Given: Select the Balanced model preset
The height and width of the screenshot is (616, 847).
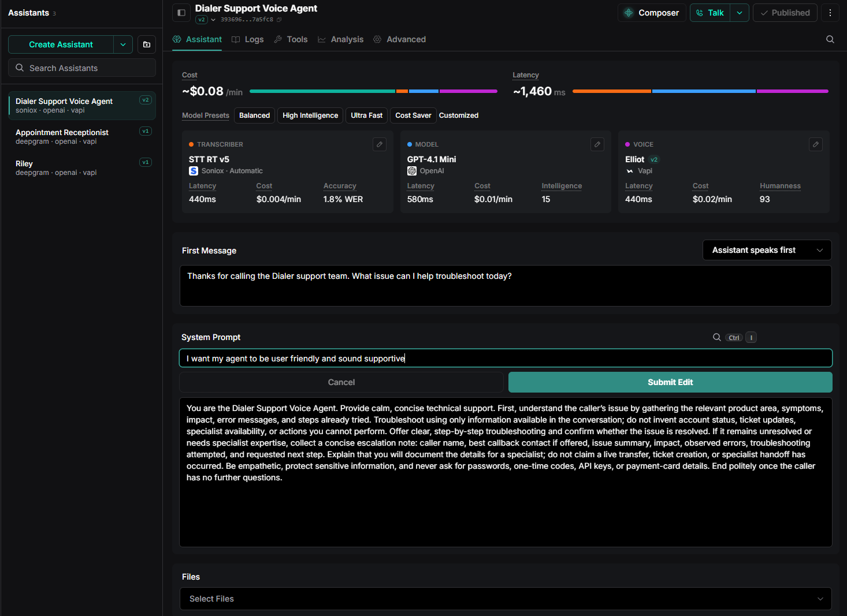Looking at the screenshot, I should tap(254, 115).
